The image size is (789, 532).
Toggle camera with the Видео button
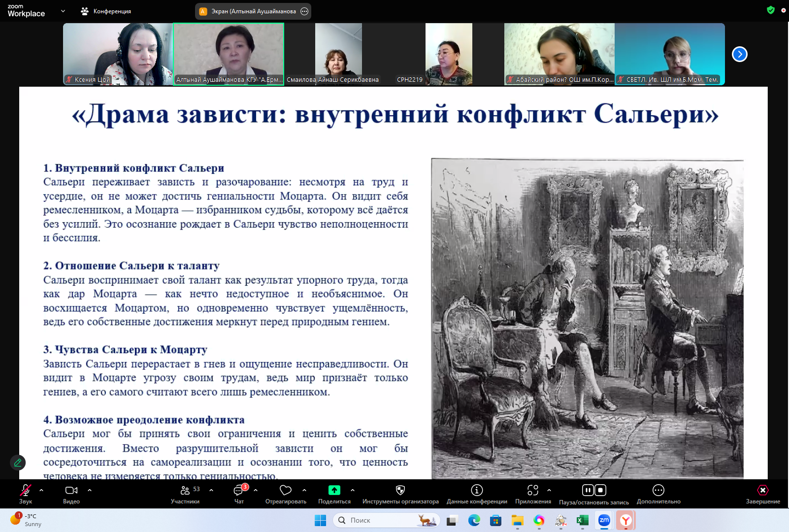pyautogui.click(x=71, y=491)
